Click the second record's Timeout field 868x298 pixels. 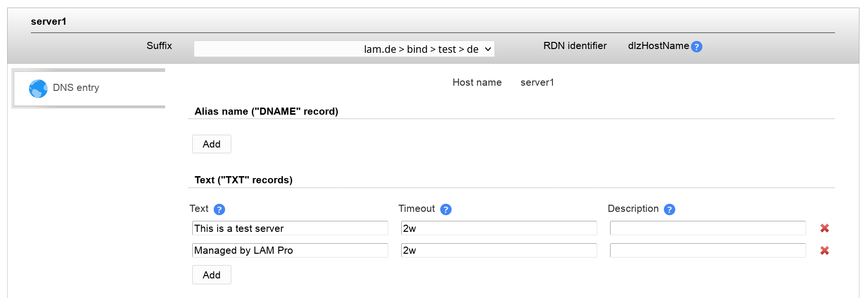click(x=499, y=250)
